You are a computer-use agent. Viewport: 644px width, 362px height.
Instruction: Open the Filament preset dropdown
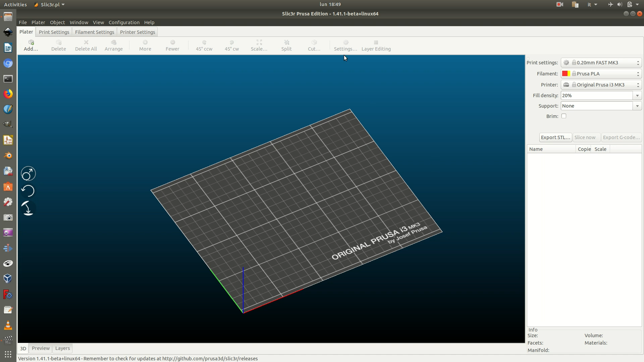[x=601, y=74]
